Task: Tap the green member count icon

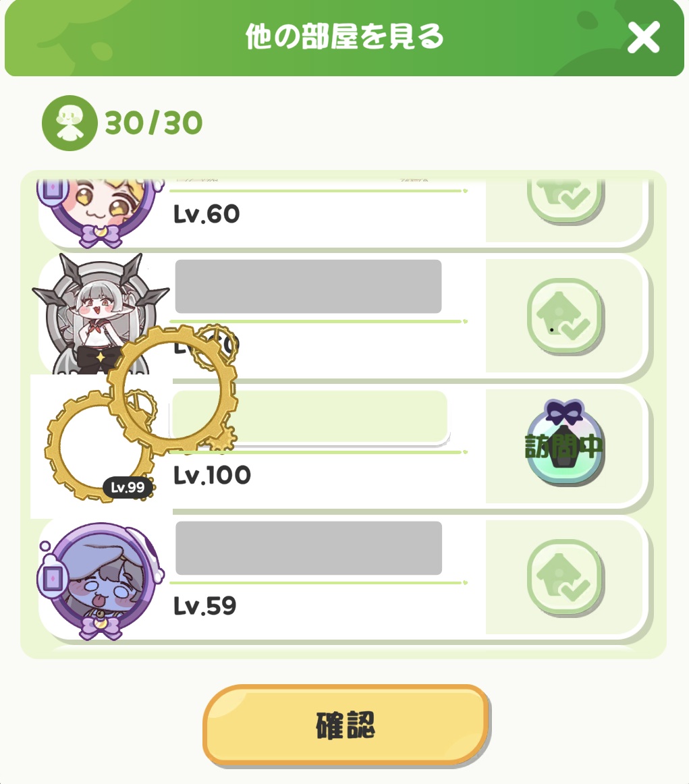Action: [70, 123]
